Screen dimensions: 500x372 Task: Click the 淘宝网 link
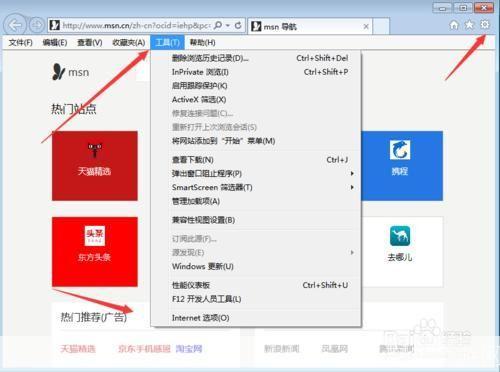point(189,349)
